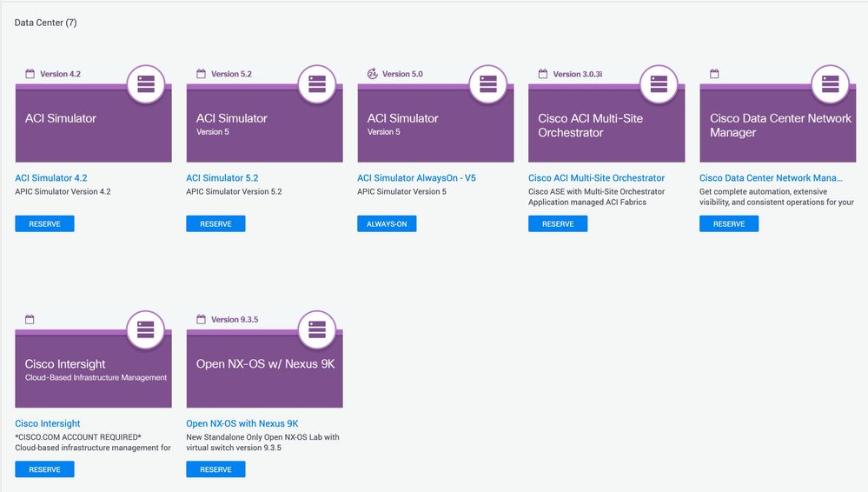
Task: Reserve the Cisco Intersight lab
Action: [45, 469]
